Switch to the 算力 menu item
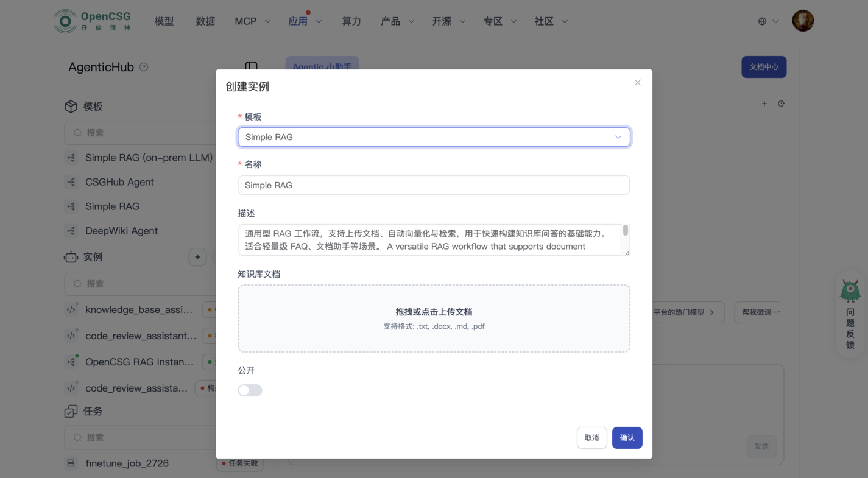 tap(351, 20)
